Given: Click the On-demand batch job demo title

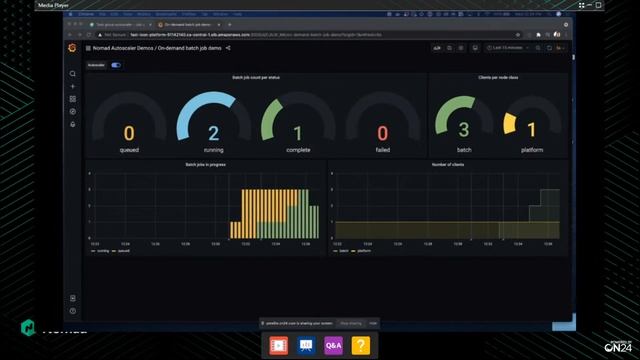Looking at the screenshot, I should (x=189, y=48).
